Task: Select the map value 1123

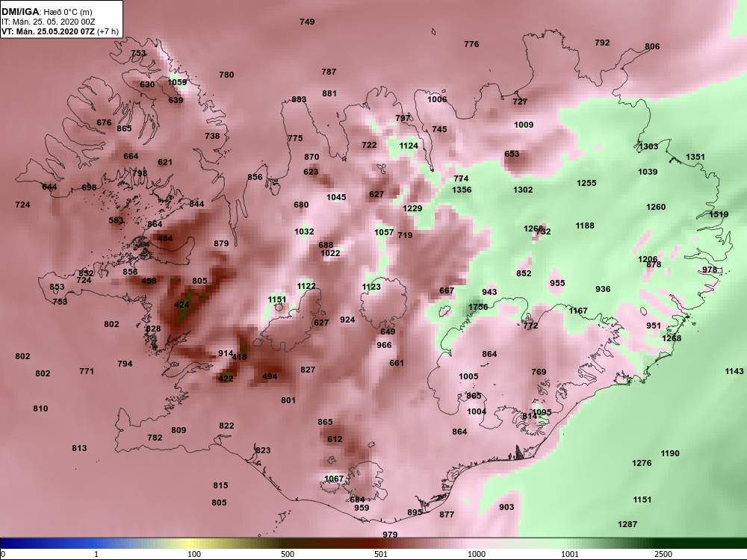Action: pos(371,287)
